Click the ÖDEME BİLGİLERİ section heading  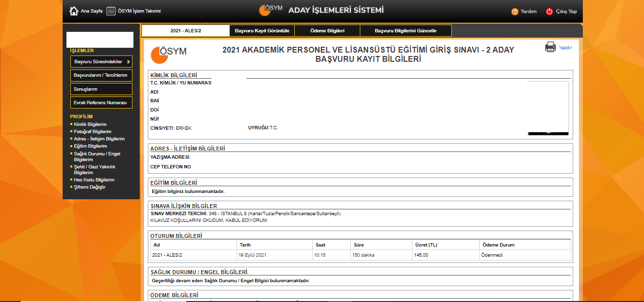[174, 295]
